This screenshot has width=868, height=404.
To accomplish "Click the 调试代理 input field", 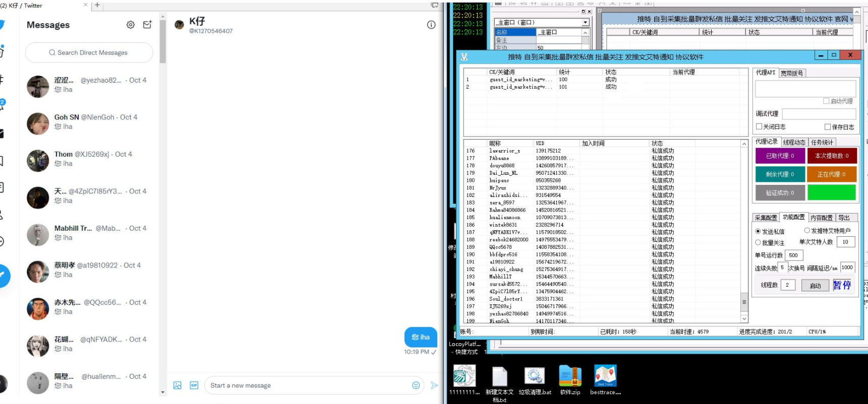I will click(x=819, y=114).
